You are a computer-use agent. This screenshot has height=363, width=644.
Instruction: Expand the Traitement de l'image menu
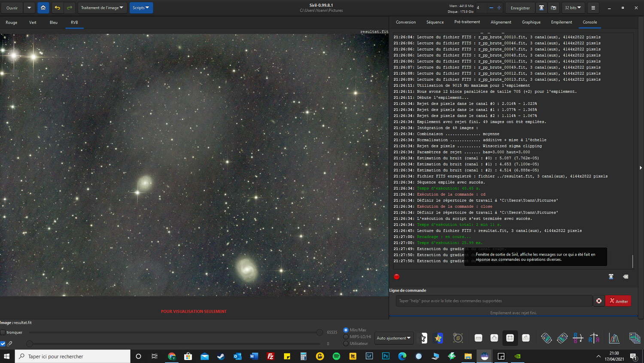click(102, 8)
